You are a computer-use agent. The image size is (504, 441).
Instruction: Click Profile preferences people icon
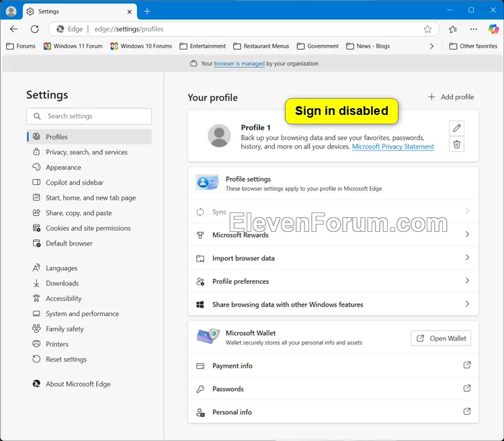click(200, 282)
